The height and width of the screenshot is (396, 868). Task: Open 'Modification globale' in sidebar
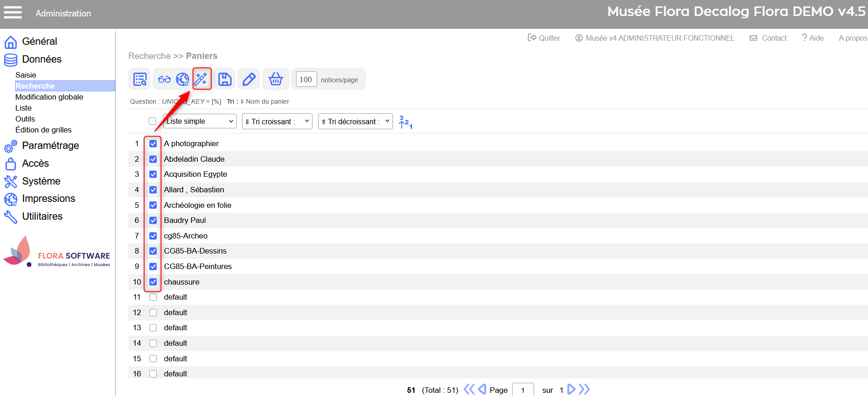tap(49, 97)
